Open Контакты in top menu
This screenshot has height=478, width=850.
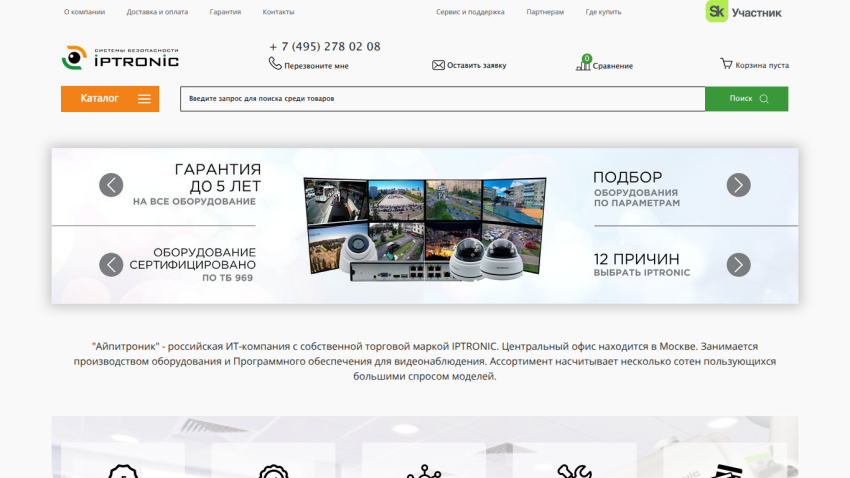click(x=279, y=12)
